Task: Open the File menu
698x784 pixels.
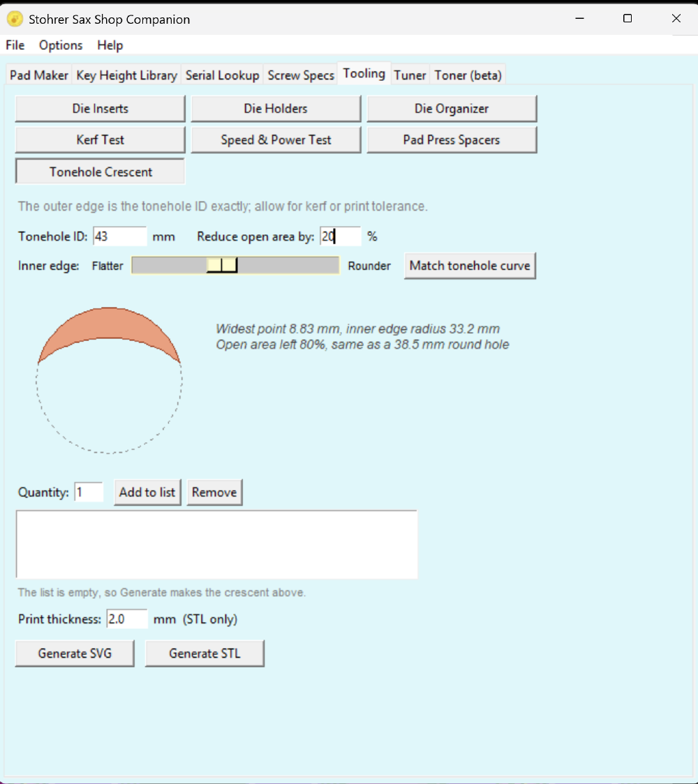Action: tap(15, 45)
